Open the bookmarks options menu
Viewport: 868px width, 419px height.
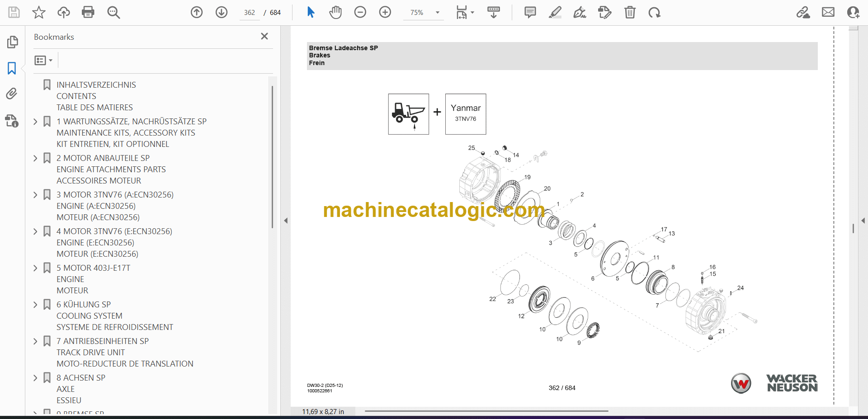point(43,60)
